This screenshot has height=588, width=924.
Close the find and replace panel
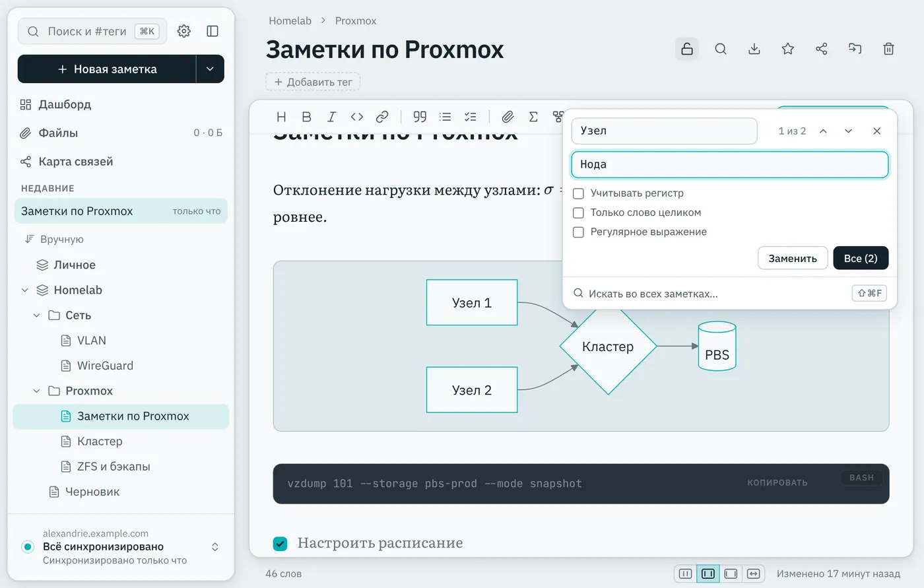click(877, 131)
